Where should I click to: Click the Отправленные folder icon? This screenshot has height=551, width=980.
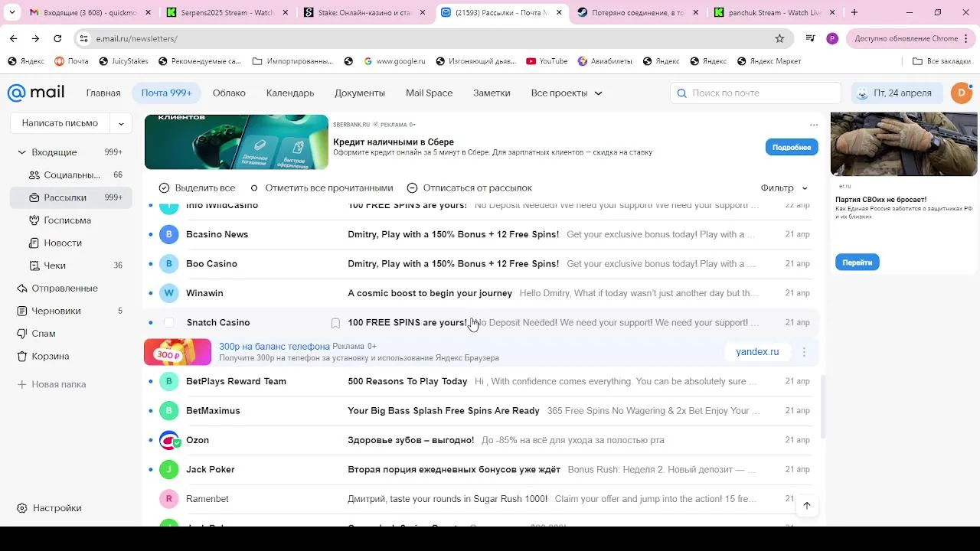[x=22, y=289]
